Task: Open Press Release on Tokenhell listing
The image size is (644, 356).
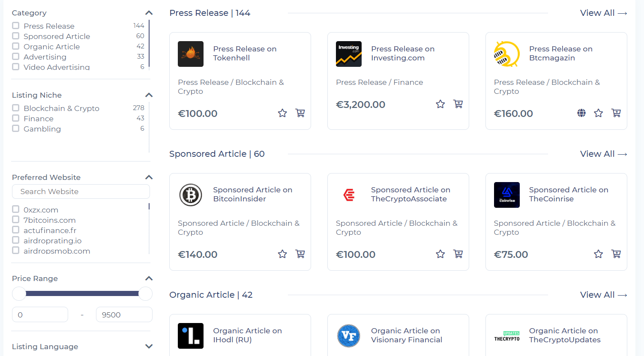Action: 245,54
